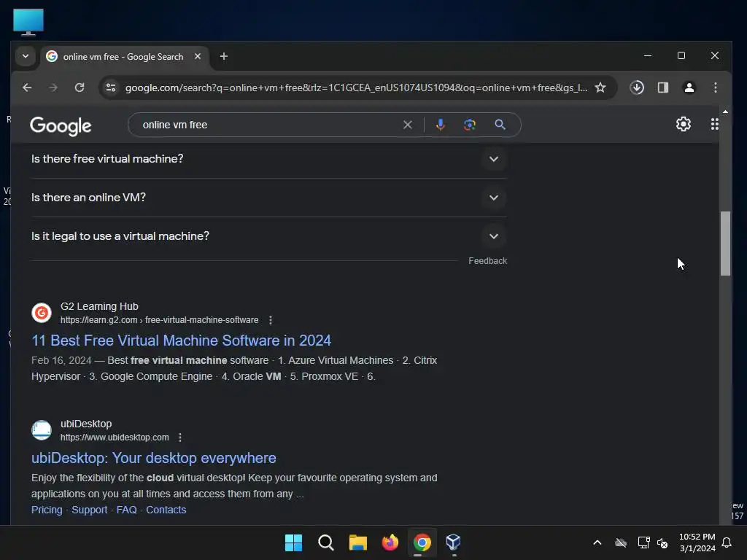Viewport: 747px width, 560px height.
Task: Bookmark this page with the star icon
Action: (x=600, y=87)
